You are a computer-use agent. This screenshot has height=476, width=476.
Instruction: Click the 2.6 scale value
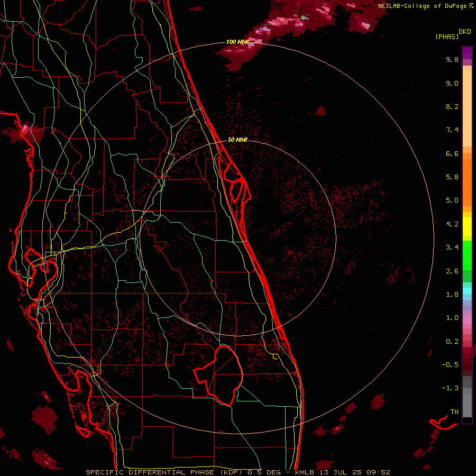click(452, 271)
